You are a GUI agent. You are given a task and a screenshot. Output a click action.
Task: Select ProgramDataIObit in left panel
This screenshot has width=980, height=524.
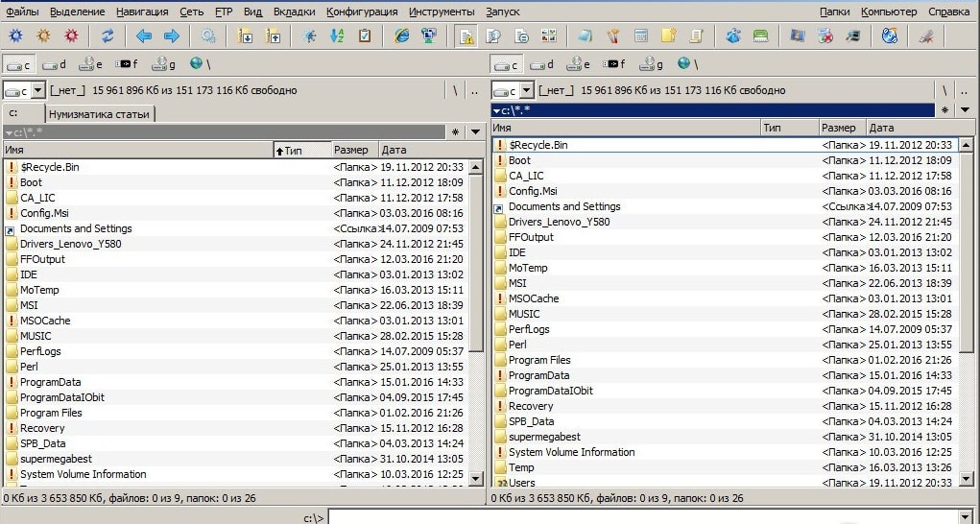[236, 397]
